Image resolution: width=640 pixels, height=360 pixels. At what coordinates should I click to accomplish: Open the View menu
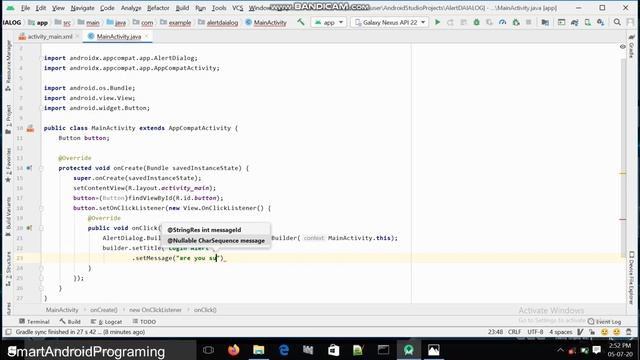tap(58, 8)
